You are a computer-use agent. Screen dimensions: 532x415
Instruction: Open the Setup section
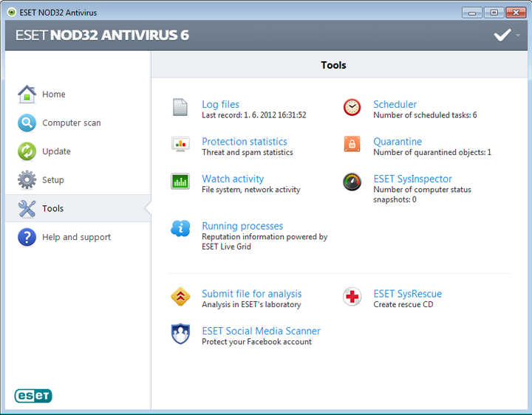pos(53,180)
